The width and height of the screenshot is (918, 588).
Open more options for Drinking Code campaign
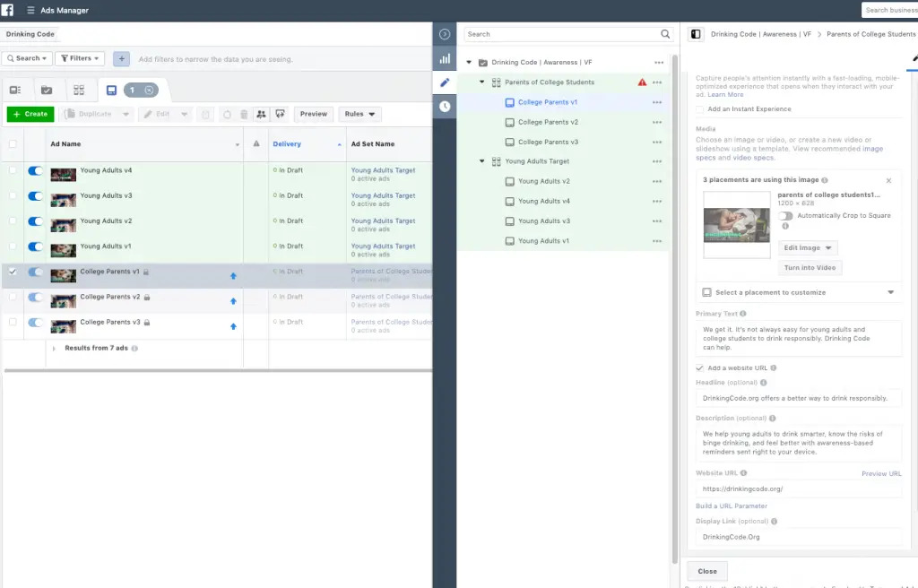click(659, 62)
